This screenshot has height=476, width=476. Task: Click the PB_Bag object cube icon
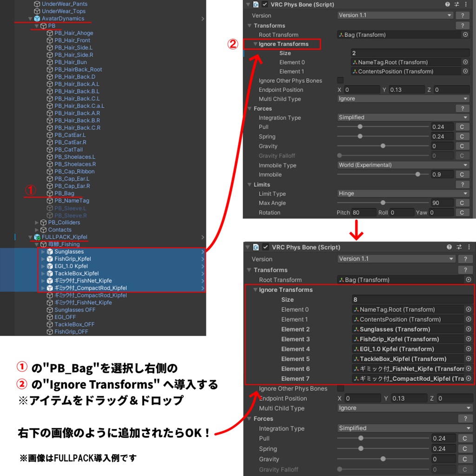click(x=50, y=193)
